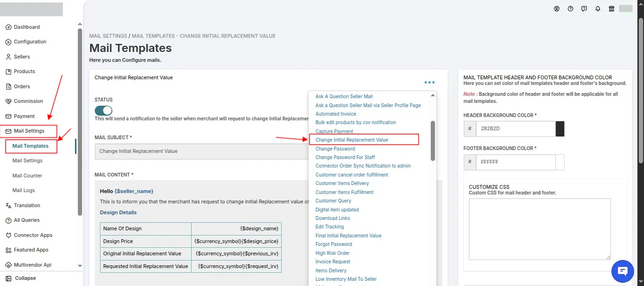Image resolution: width=644 pixels, height=286 pixels.
Task: Open the user account profile icon
Action: [x=557, y=8]
